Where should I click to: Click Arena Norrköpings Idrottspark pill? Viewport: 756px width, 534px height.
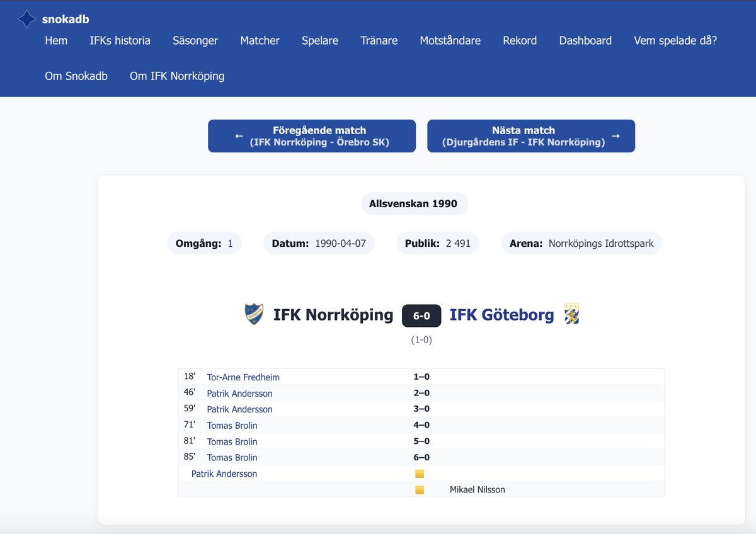click(x=581, y=244)
